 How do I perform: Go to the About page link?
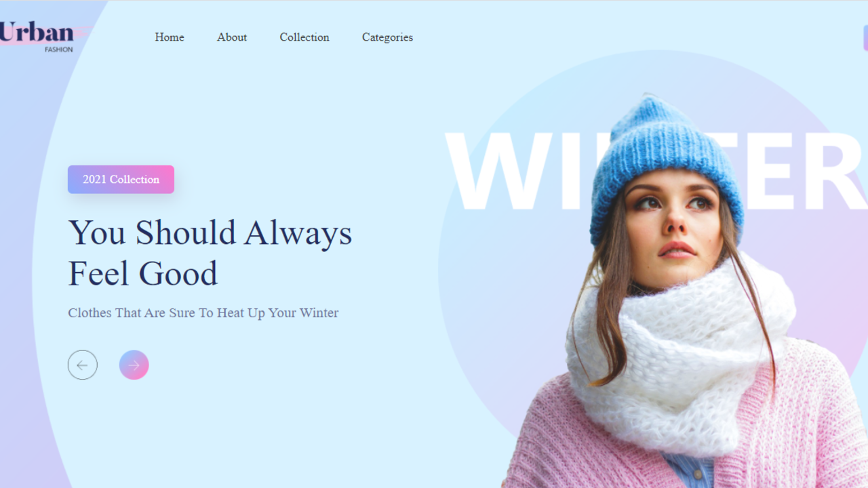click(232, 37)
